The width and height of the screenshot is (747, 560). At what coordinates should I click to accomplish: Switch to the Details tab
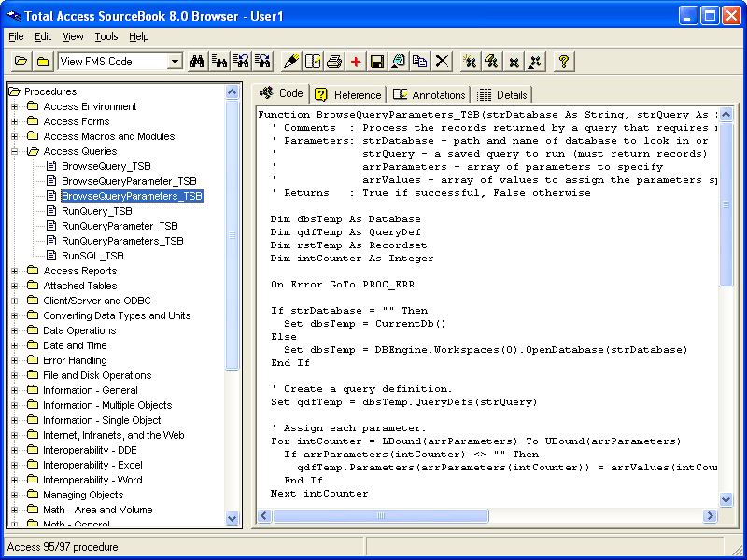501,95
